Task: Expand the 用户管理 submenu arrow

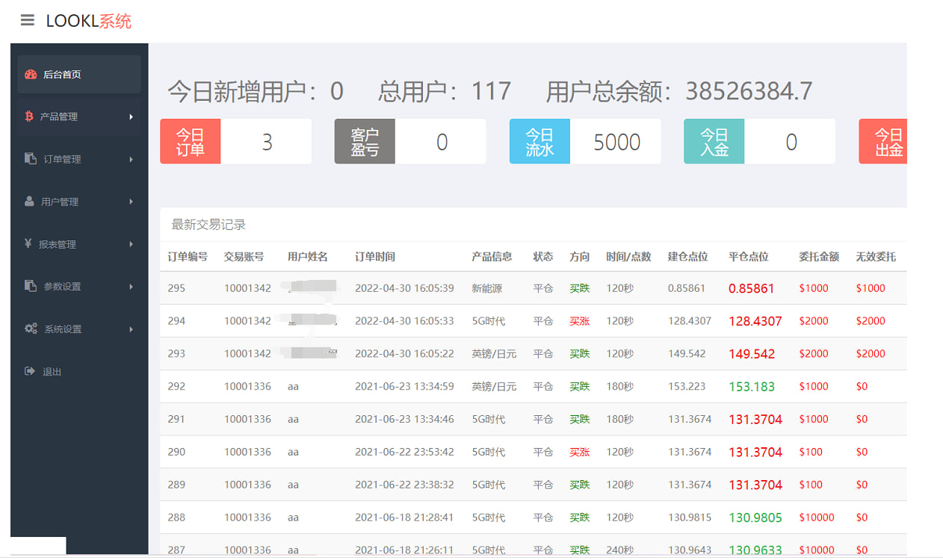Action: 132,202
